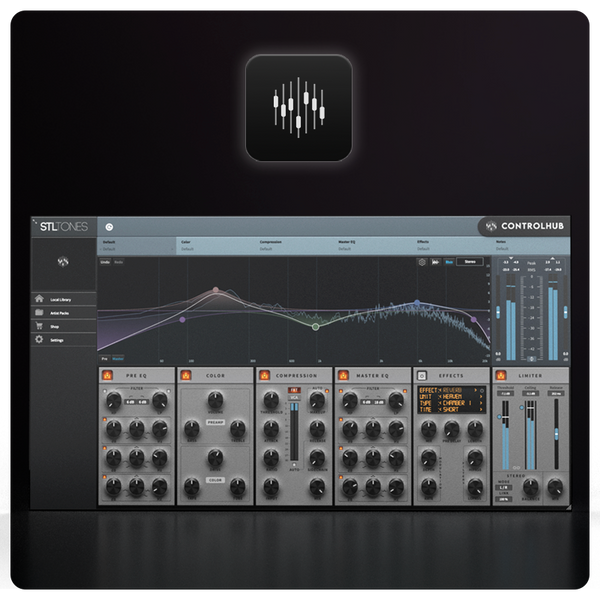Click the output level fader right of meters
The height and width of the screenshot is (600, 600).
coord(565,312)
